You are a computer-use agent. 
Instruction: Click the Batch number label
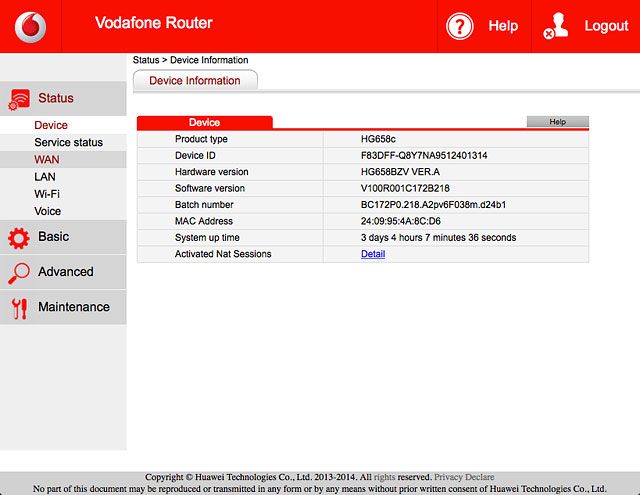(204, 204)
